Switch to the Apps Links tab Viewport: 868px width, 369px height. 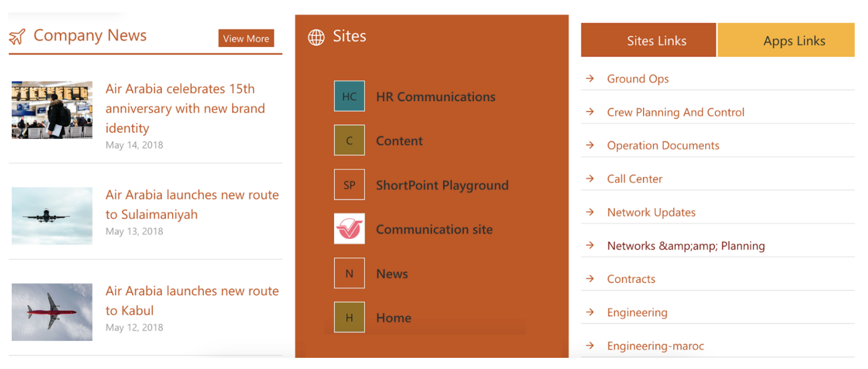[x=786, y=40]
